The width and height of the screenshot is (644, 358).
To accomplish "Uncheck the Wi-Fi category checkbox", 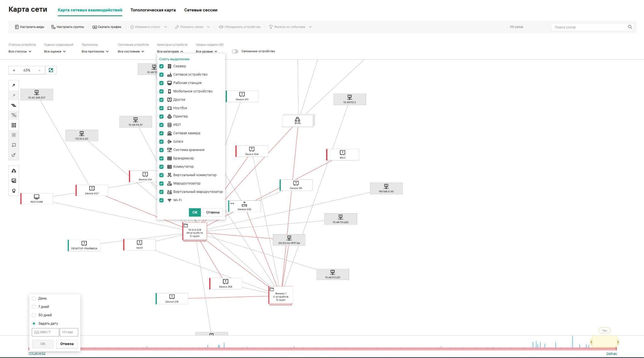I will point(161,200).
